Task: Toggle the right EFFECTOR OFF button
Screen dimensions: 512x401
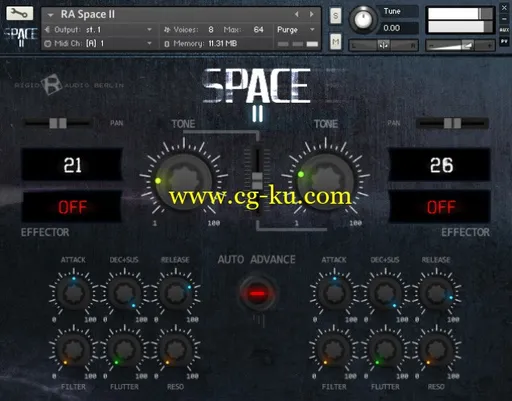Action: point(440,207)
